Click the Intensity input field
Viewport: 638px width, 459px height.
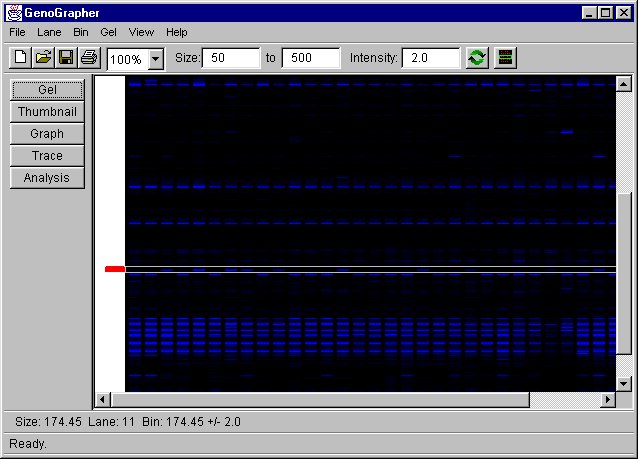431,58
